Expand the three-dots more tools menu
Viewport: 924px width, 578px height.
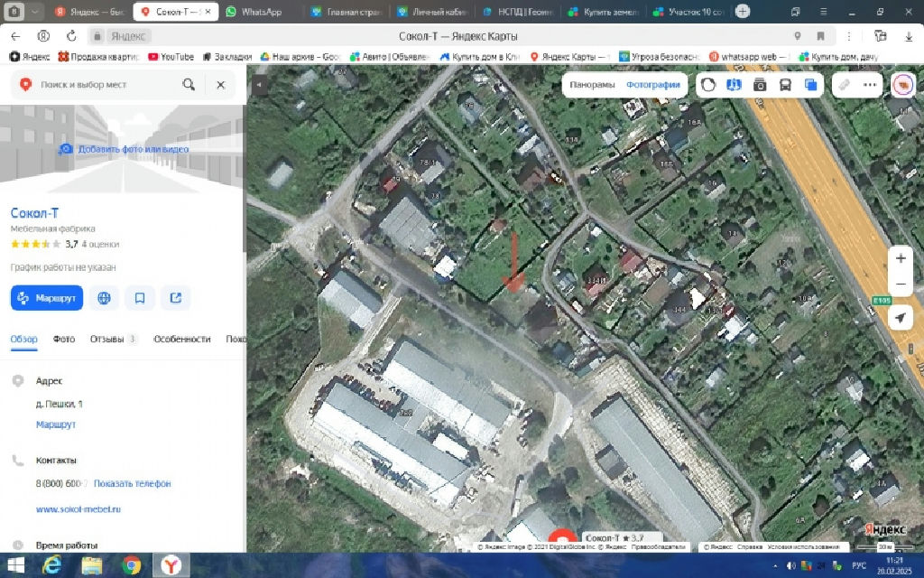(870, 84)
